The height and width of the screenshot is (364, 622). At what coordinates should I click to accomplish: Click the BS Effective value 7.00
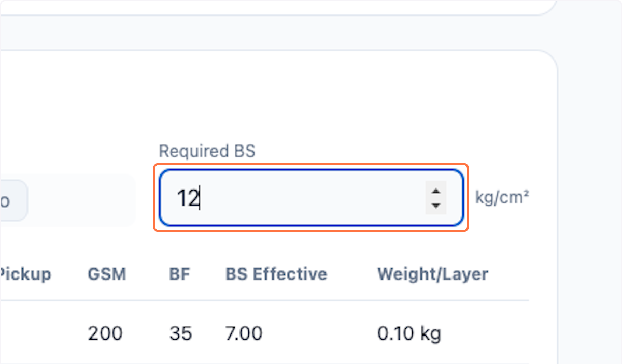244,333
